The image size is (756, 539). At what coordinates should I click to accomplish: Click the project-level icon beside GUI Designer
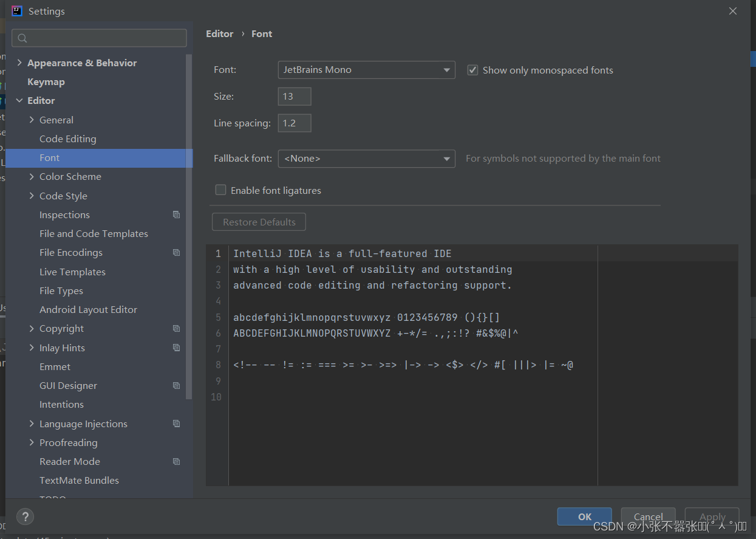tap(176, 385)
